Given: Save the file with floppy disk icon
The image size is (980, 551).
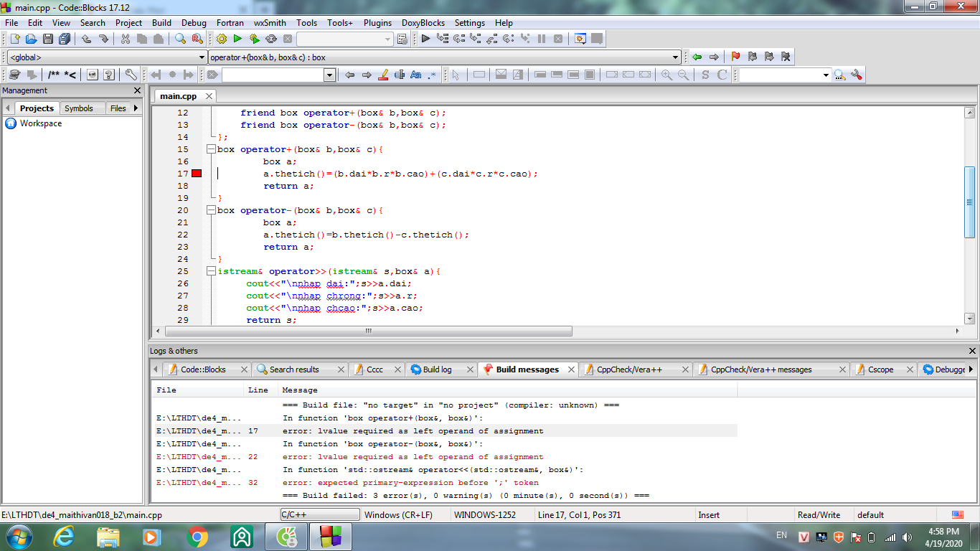Looking at the screenshot, I should tap(48, 39).
